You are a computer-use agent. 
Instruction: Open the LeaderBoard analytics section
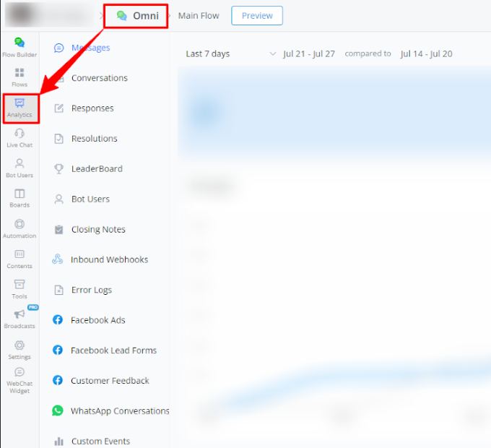point(97,169)
